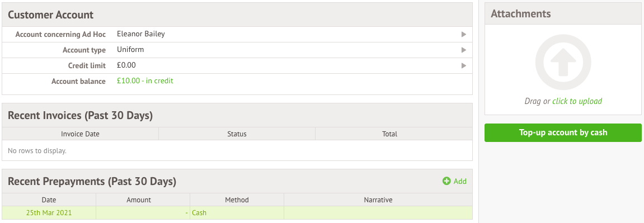The height and width of the screenshot is (223, 644).
Task: Click the Account balance £10.00 in credit text
Action: point(145,80)
